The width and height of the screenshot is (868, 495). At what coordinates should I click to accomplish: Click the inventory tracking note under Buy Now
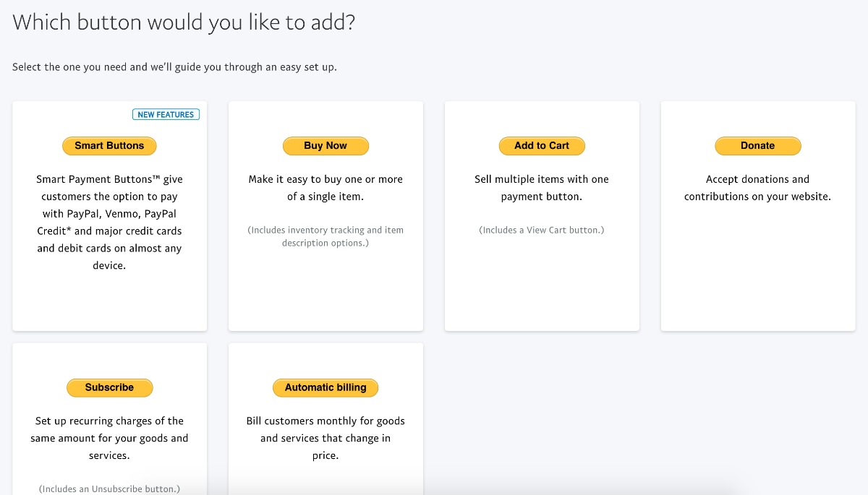click(325, 236)
